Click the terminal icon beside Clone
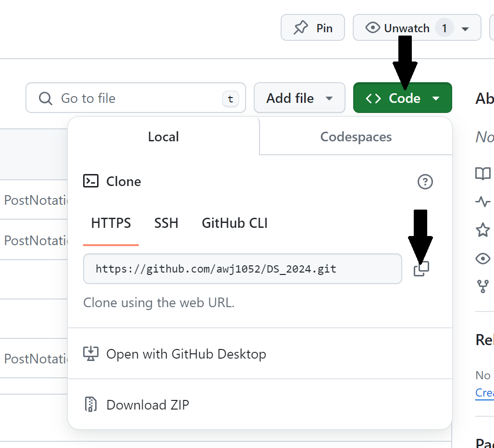 (x=91, y=181)
